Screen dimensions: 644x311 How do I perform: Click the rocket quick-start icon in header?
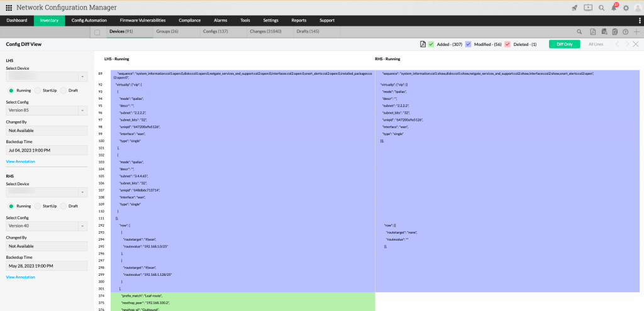[575, 8]
